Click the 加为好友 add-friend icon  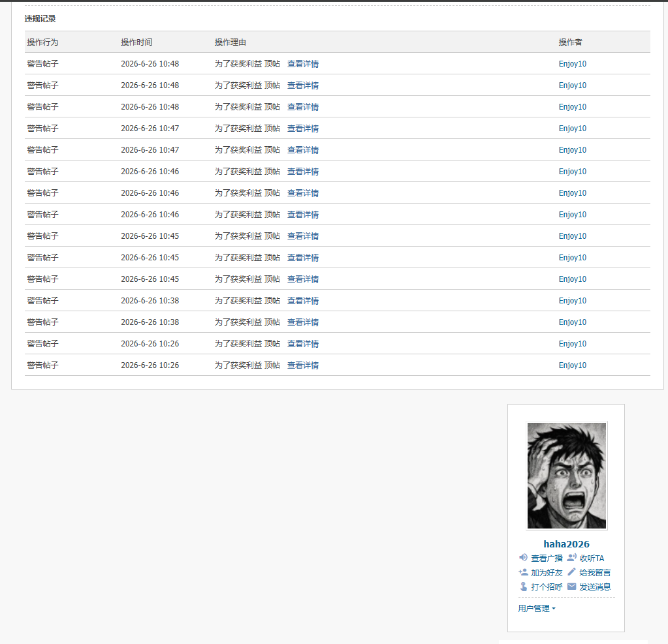pos(523,572)
